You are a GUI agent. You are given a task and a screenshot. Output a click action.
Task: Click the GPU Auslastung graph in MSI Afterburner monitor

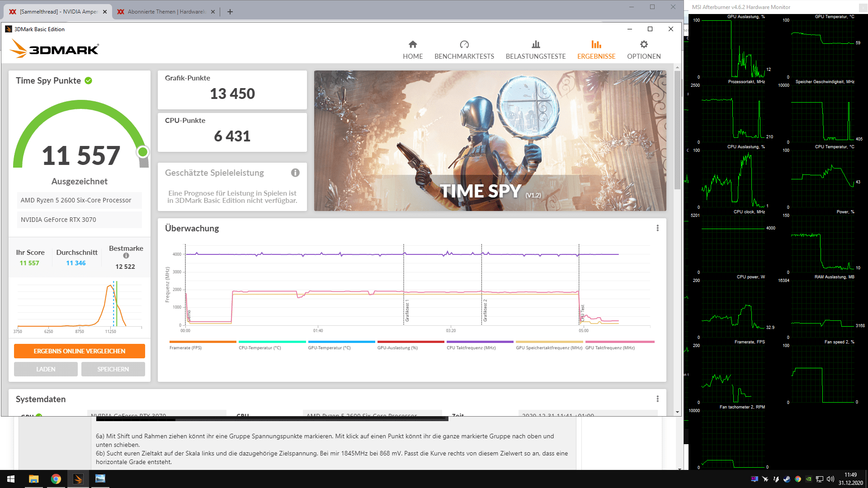[734, 48]
